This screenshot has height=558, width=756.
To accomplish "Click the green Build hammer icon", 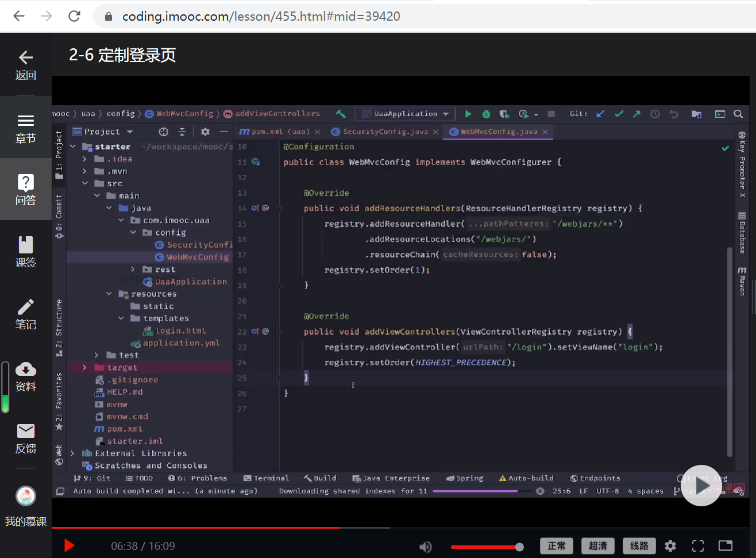I will [x=341, y=114].
